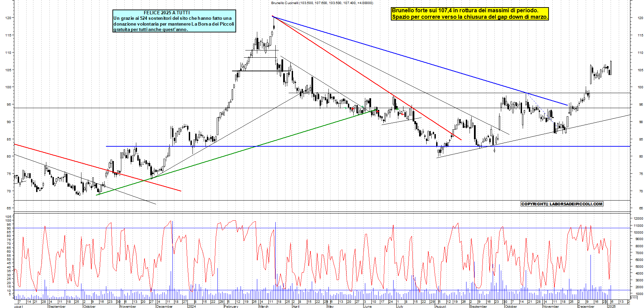The width and height of the screenshot is (644, 308).
Task: Click the '9000' volume axis value
Action: click(639, 239)
